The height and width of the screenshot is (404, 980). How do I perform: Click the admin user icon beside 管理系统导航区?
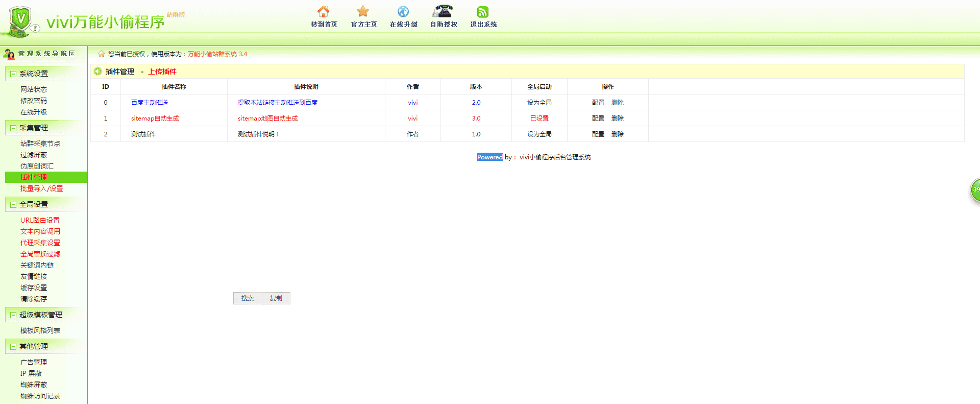tap(9, 54)
